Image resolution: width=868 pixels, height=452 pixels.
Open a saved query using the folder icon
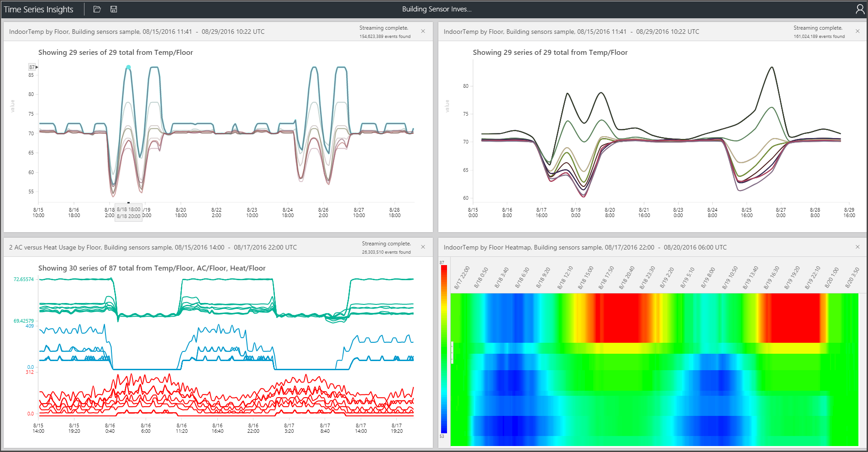tap(97, 9)
